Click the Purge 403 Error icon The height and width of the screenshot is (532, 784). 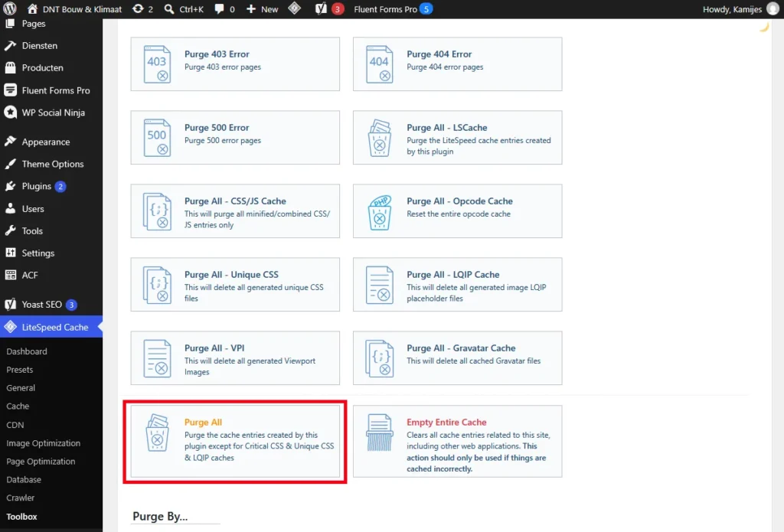pos(157,64)
